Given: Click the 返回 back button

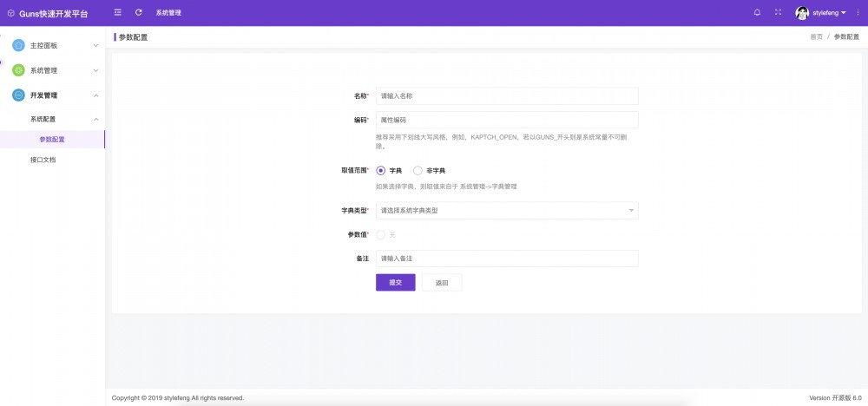Looking at the screenshot, I should click(442, 282).
